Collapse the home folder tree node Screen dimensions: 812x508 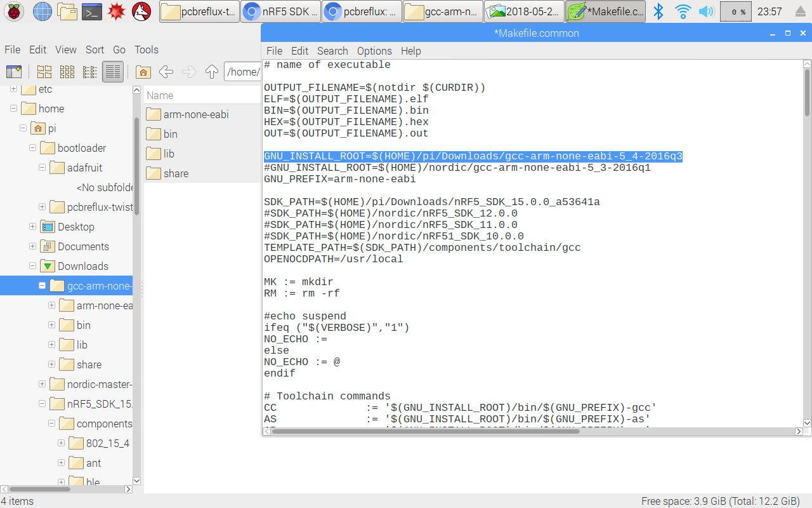[x=13, y=109]
